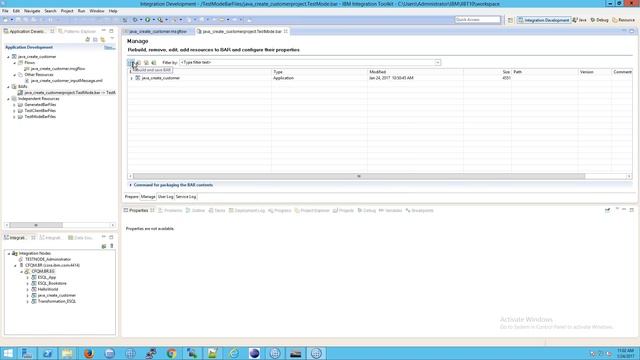The image size is (640, 360).
Task: Collapse Independent Resources node
Action: tap(8, 99)
